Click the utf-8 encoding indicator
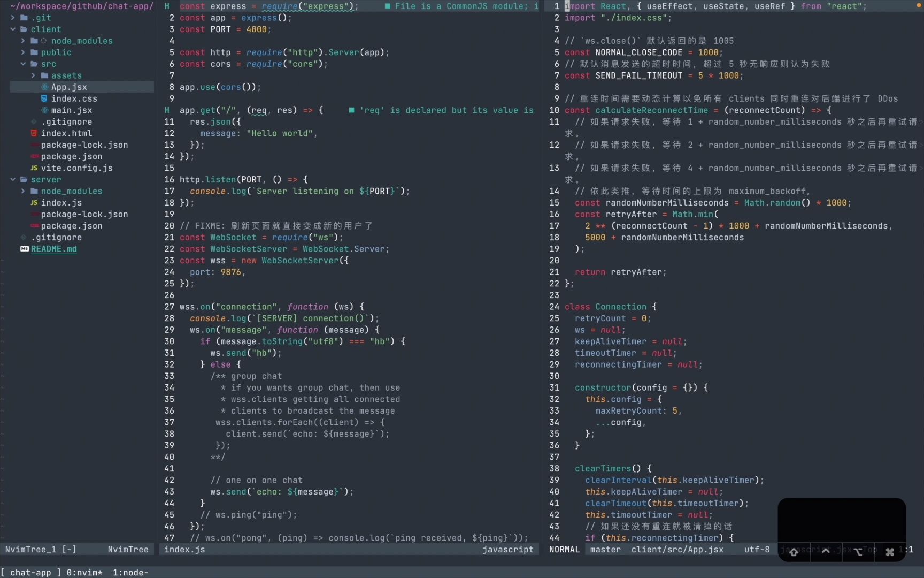924x578 pixels. [757, 550]
